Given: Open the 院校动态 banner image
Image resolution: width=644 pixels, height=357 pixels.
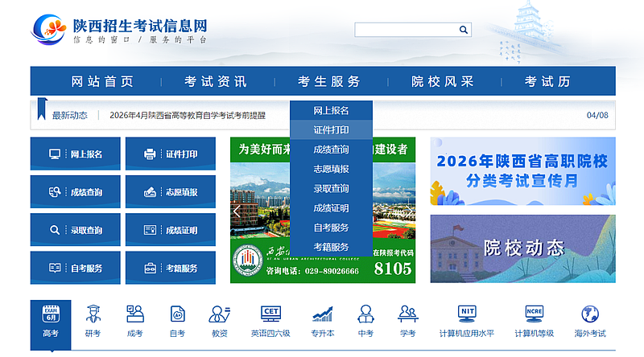Looking at the screenshot, I should (522, 248).
